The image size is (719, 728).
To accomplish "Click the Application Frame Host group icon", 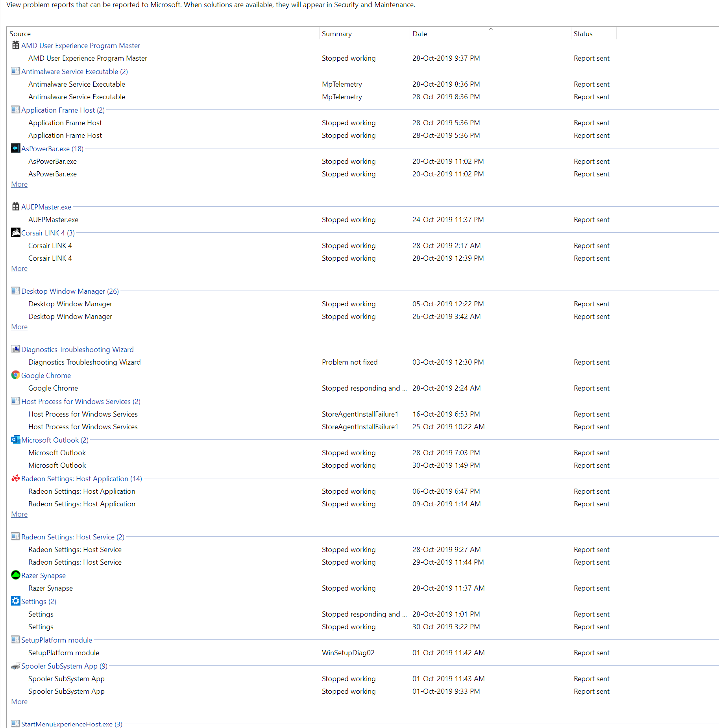I will (x=15, y=110).
